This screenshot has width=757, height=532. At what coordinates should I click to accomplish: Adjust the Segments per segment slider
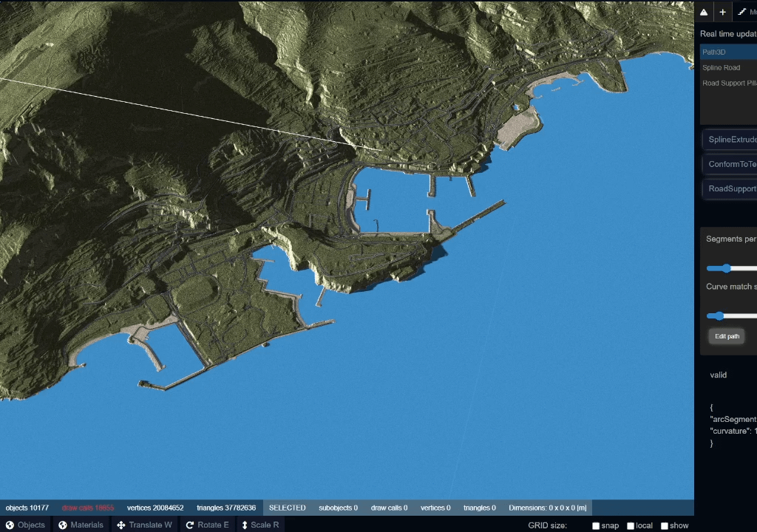tap(725, 268)
